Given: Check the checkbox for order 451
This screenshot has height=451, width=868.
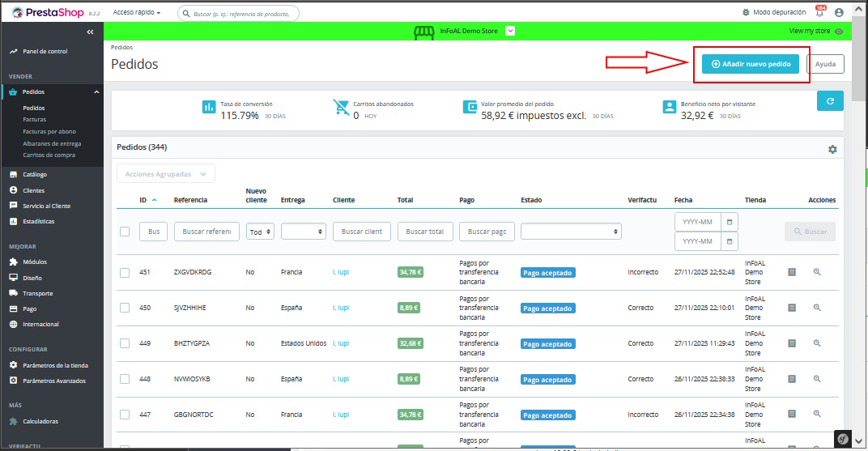Looking at the screenshot, I should click(125, 273).
